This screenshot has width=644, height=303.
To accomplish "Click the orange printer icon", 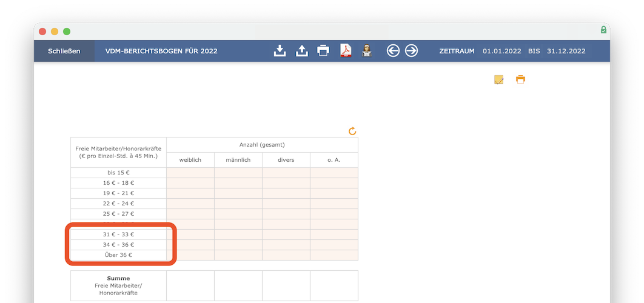I will pos(520,79).
